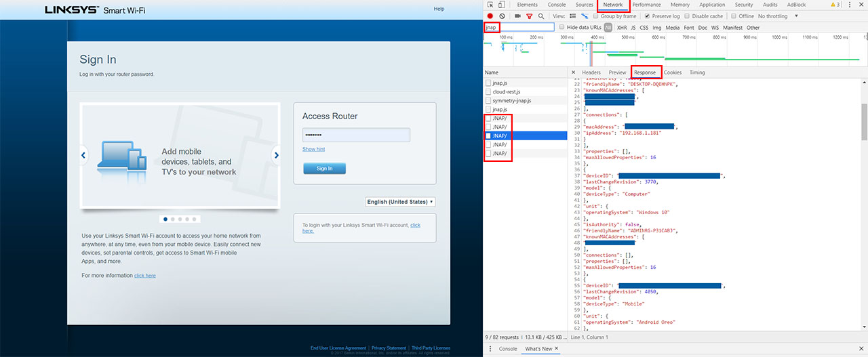This screenshot has width=868, height=357.
Task: Click the red record network log icon
Action: pyautogui.click(x=490, y=16)
